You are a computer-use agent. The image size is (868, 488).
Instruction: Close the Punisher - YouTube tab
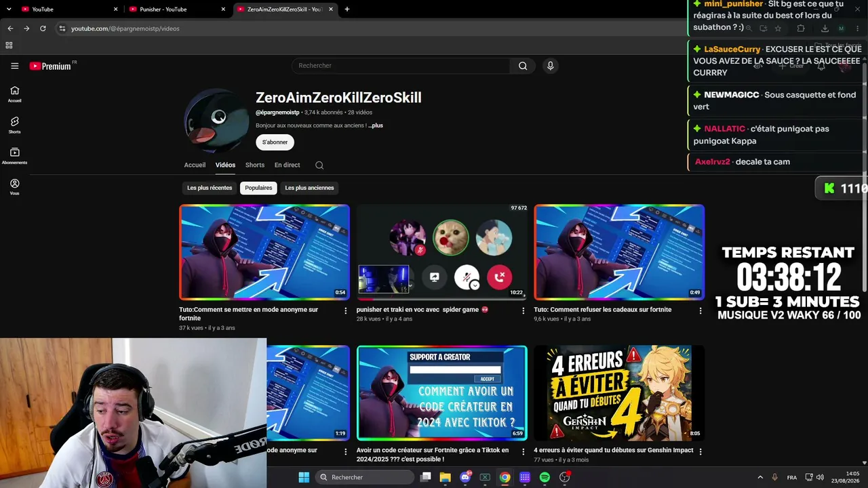(223, 9)
